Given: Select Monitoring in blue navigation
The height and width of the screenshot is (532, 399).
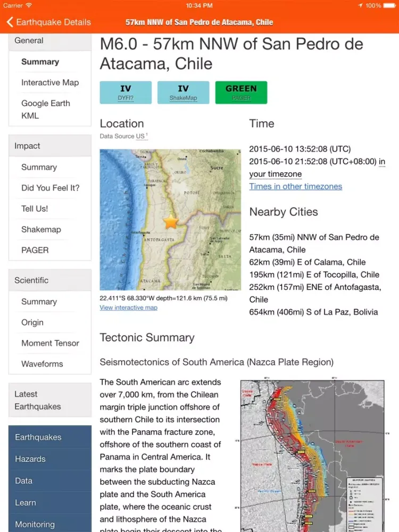Looking at the screenshot, I should coord(50,524).
